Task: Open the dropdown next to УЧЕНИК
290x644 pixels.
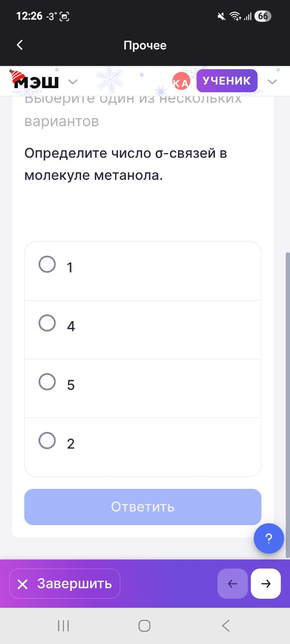Action: pyautogui.click(x=273, y=82)
